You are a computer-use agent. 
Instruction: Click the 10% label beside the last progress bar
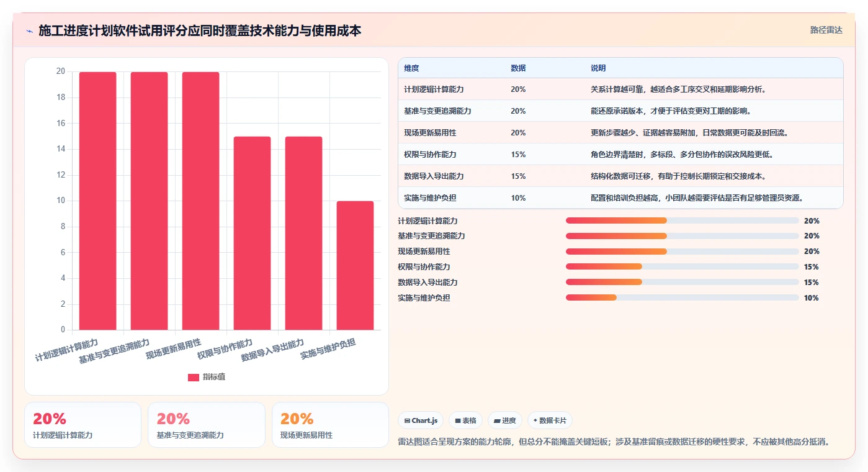(x=812, y=298)
